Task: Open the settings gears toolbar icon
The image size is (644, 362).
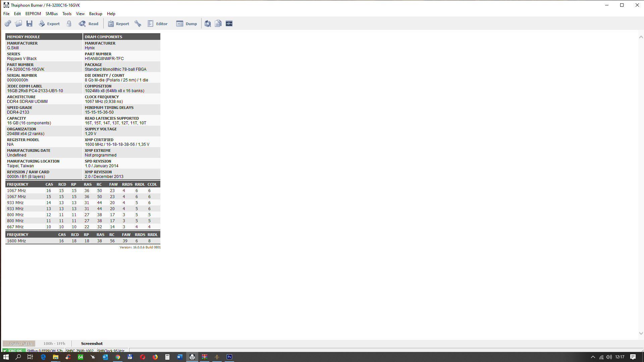Action: 8,23
